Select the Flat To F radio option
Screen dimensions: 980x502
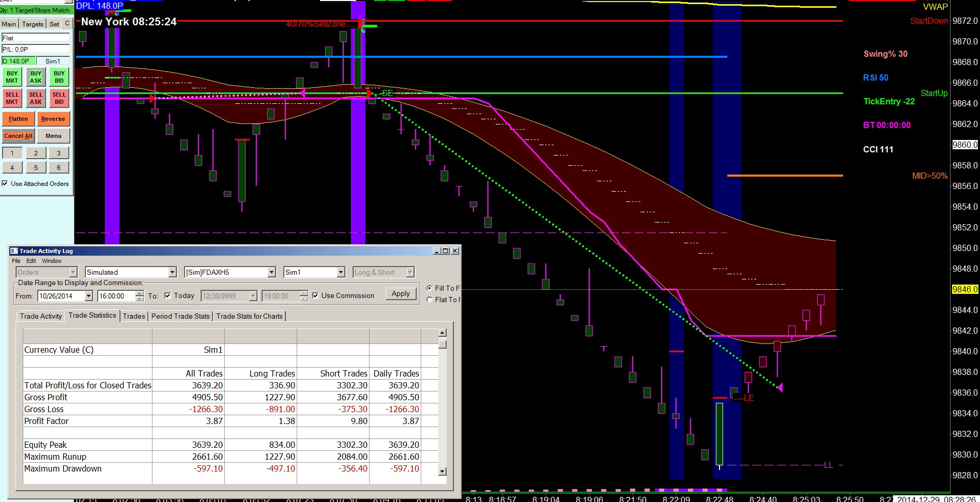tap(430, 300)
